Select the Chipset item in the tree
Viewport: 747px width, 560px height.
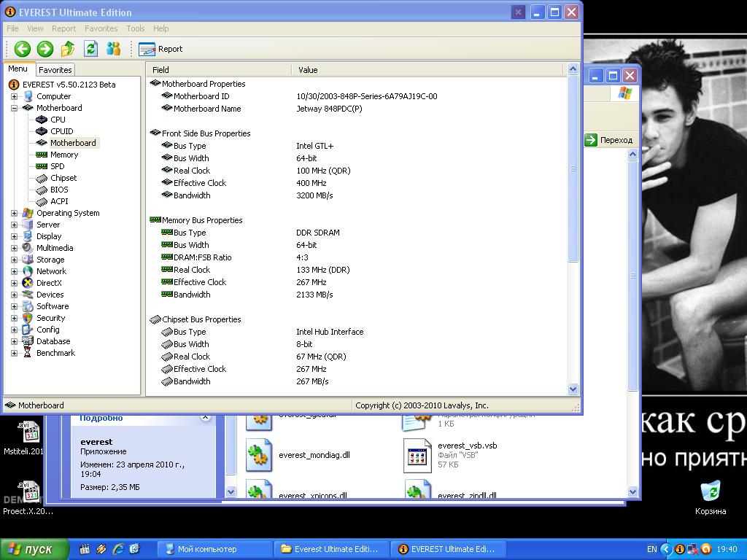click(x=63, y=178)
